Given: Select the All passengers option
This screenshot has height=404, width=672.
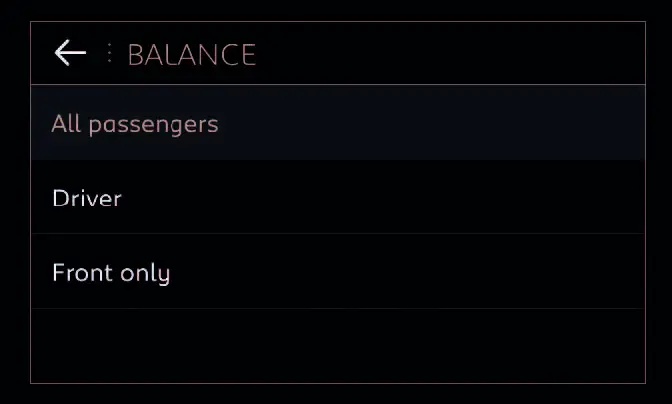Looking at the screenshot, I should (135, 124).
